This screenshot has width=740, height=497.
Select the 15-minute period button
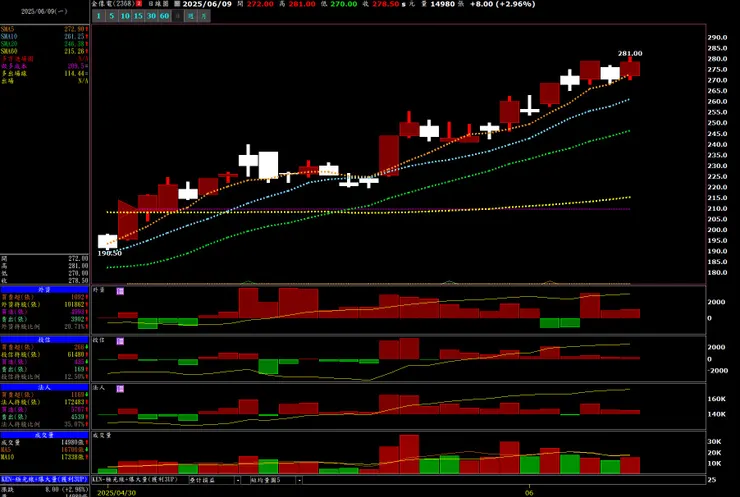tap(138, 16)
